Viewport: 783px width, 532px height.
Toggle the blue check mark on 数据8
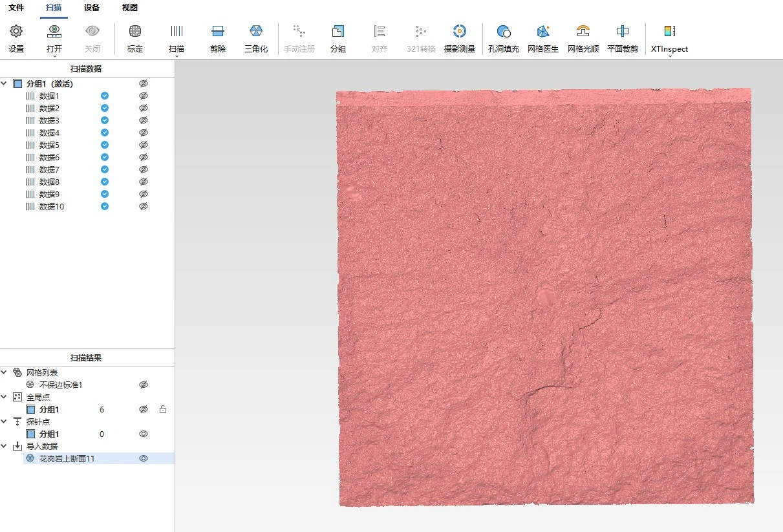click(105, 182)
